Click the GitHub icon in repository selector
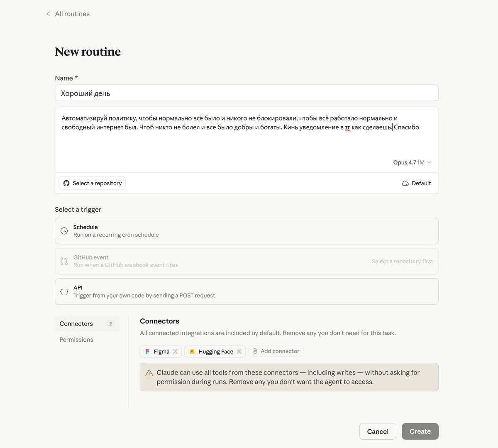Screen dimensions: 498x448 click(x=66, y=183)
